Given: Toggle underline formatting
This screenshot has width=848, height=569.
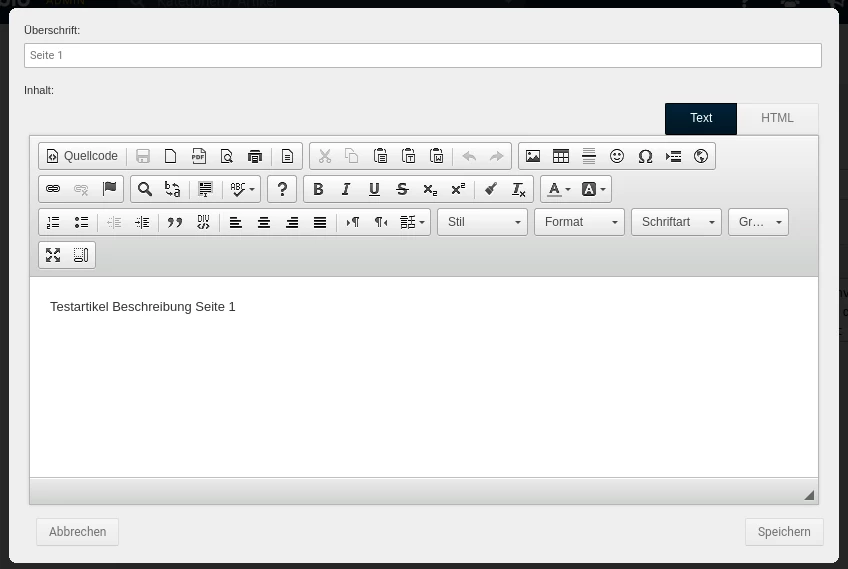Looking at the screenshot, I should tap(374, 189).
